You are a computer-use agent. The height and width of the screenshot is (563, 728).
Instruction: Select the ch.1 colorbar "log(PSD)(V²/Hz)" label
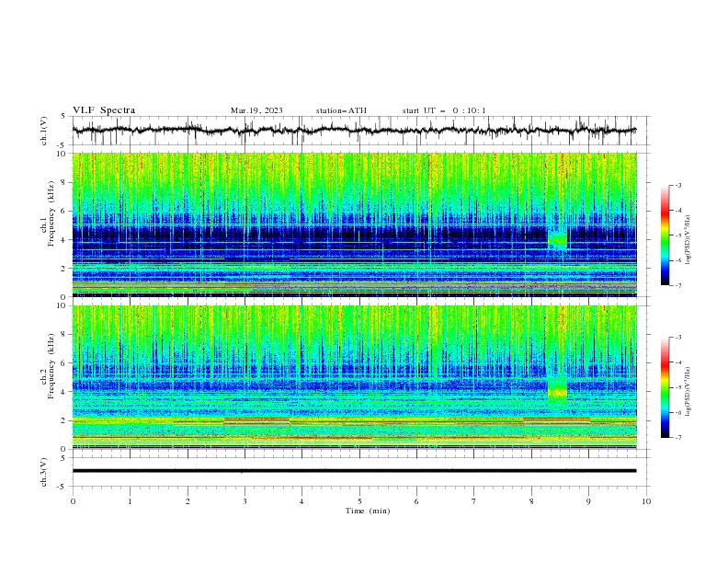pos(688,240)
